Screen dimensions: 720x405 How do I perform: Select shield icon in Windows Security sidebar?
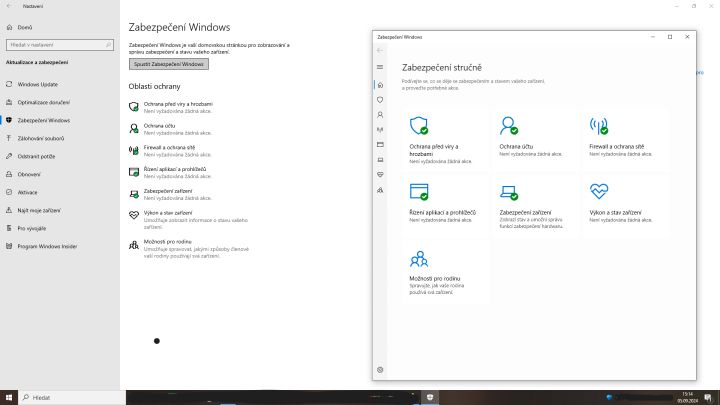[380, 100]
